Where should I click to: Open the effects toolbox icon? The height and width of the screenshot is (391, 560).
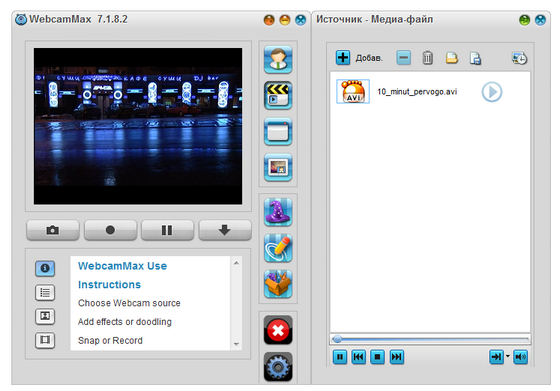pyautogui.click(x=278, y=284)
